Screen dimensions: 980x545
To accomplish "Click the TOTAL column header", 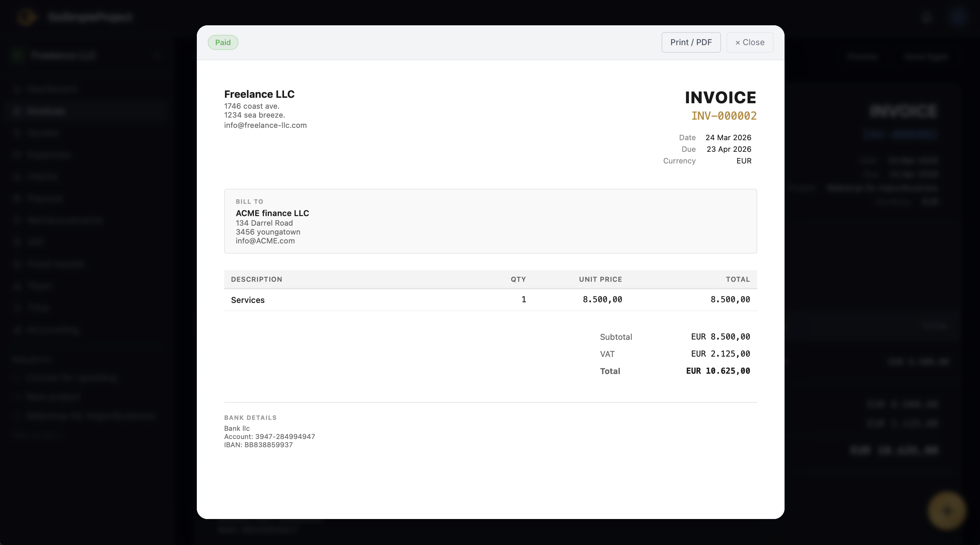I will click(738, 279).
